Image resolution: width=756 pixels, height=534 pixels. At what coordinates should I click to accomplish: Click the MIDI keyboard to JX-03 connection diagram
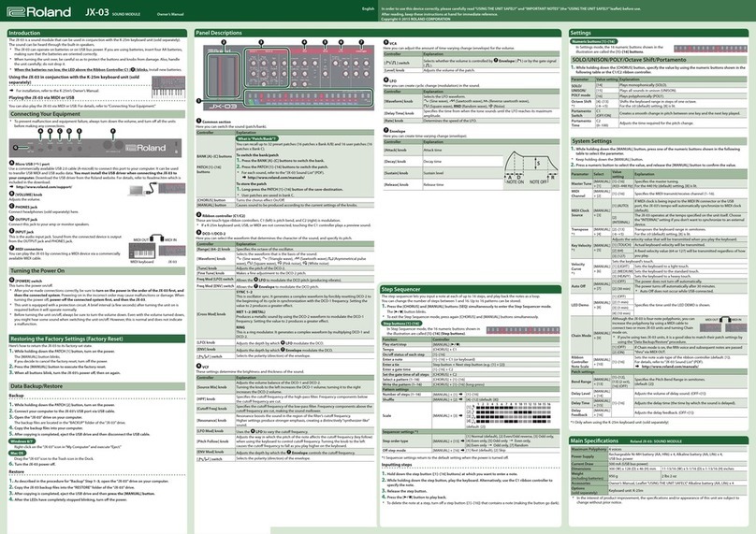click(x=157, y=248)
